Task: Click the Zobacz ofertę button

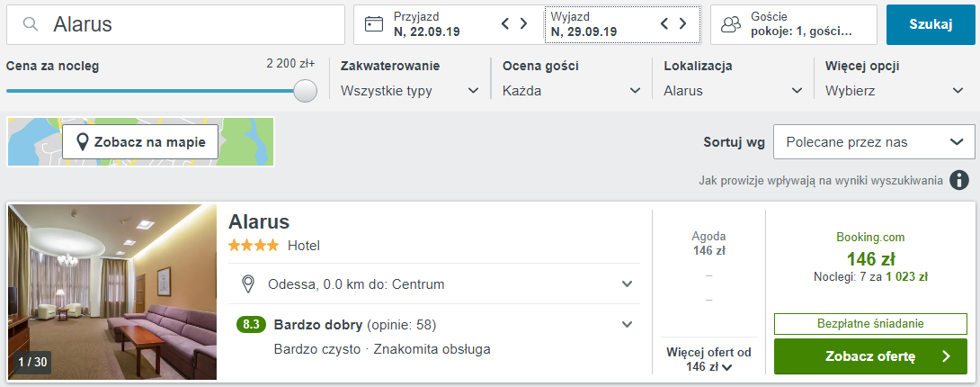Action: (870, 356)
